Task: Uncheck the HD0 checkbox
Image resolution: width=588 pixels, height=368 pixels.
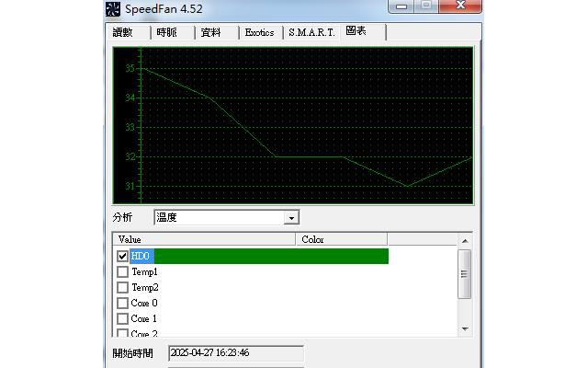Action: click(122, 256)
